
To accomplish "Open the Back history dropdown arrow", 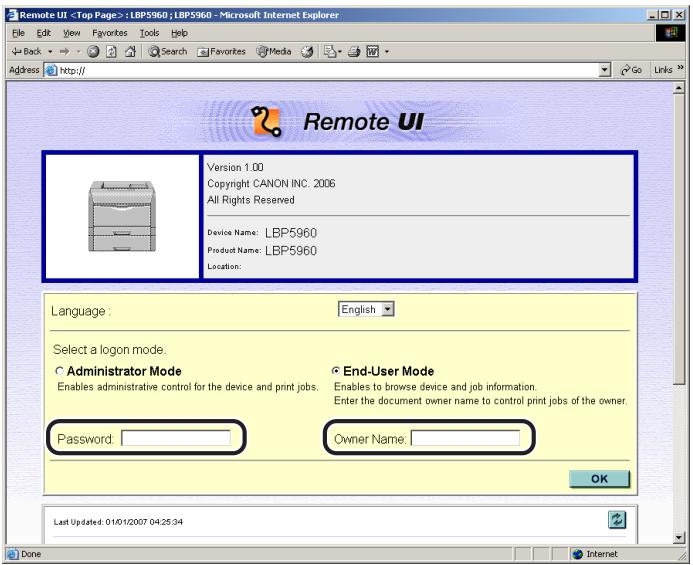I will 50,52.
